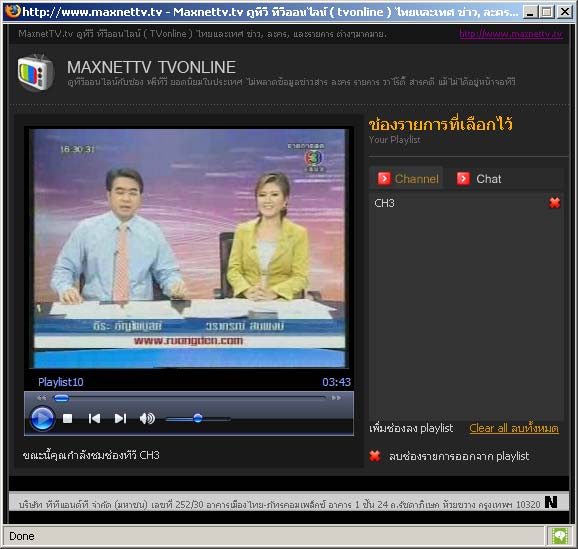Click the Clear all playlist link
The height and width of the screenshot is (549, 578).
coord(514,428)
